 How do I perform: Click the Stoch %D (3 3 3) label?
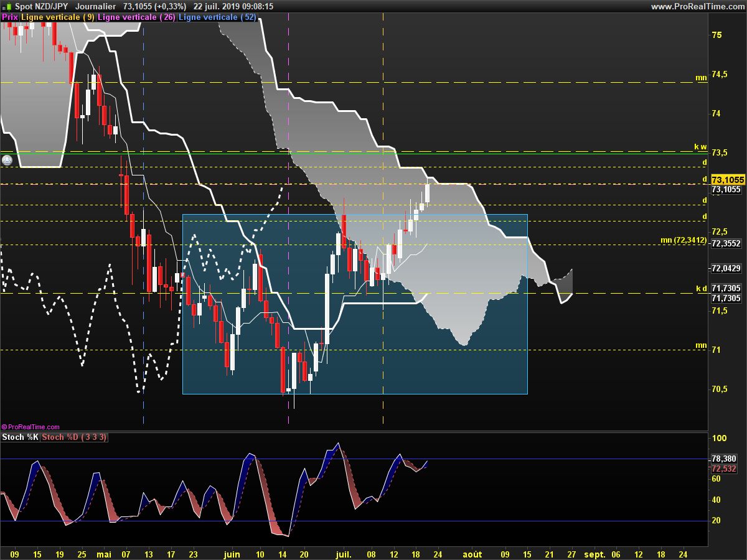pos(74,437)
